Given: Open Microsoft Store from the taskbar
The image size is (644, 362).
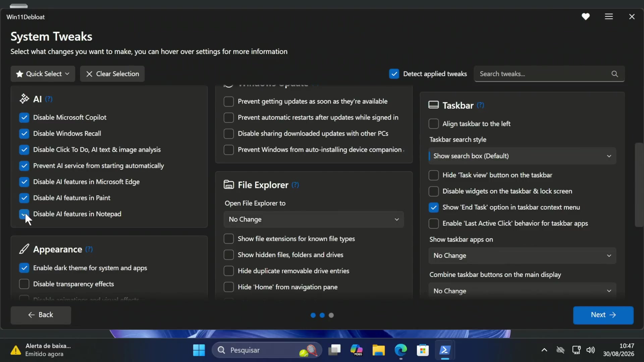Looking at the screenshot, I should pyautogui.click(x=423, y=350).
